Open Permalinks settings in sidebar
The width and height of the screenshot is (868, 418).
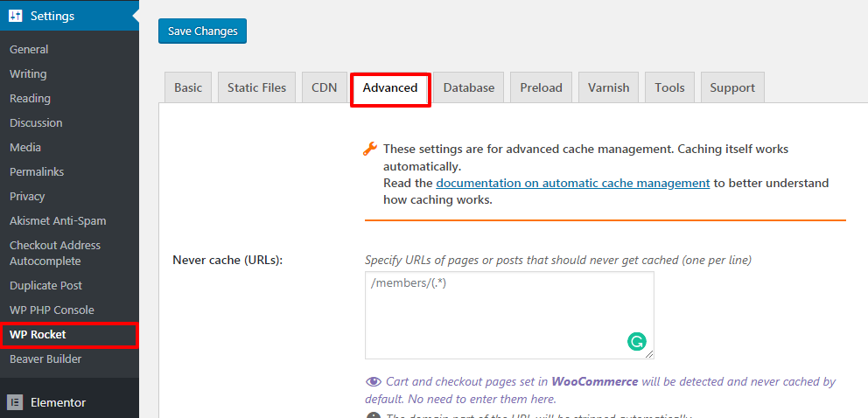37,172
